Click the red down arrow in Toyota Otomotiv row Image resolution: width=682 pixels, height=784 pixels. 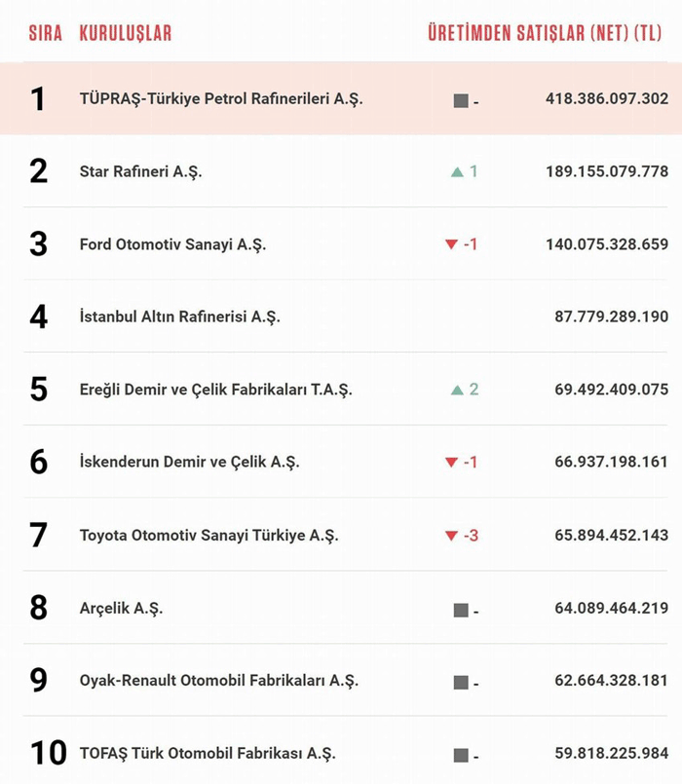[451, 536]
